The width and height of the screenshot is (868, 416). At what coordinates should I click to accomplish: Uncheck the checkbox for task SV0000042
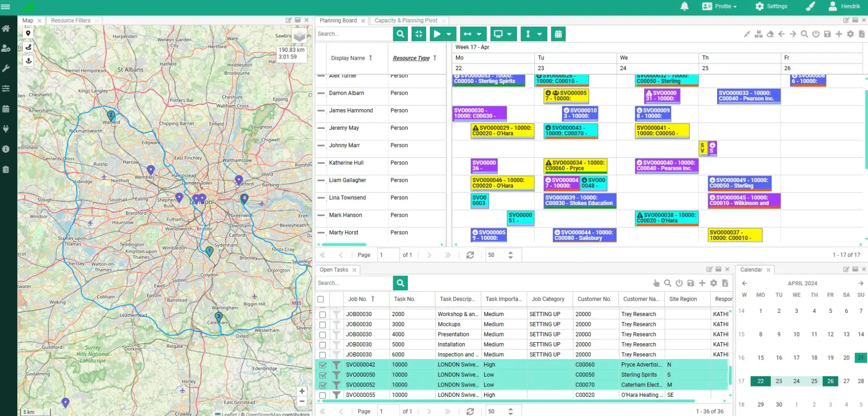click(322, 365)
